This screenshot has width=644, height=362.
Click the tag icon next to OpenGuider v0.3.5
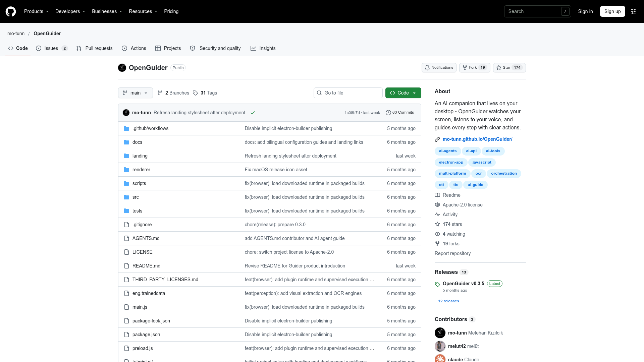(x=437, y=284)
